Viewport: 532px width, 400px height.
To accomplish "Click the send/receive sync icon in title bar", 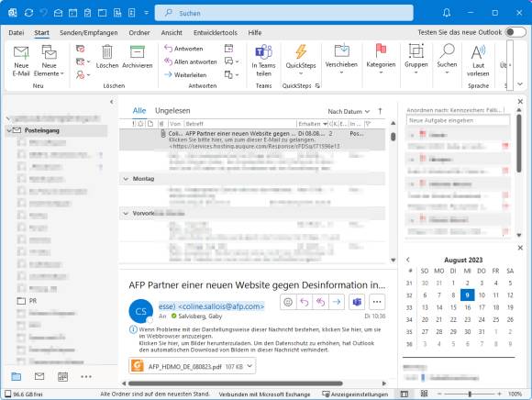I will [28, 13].
